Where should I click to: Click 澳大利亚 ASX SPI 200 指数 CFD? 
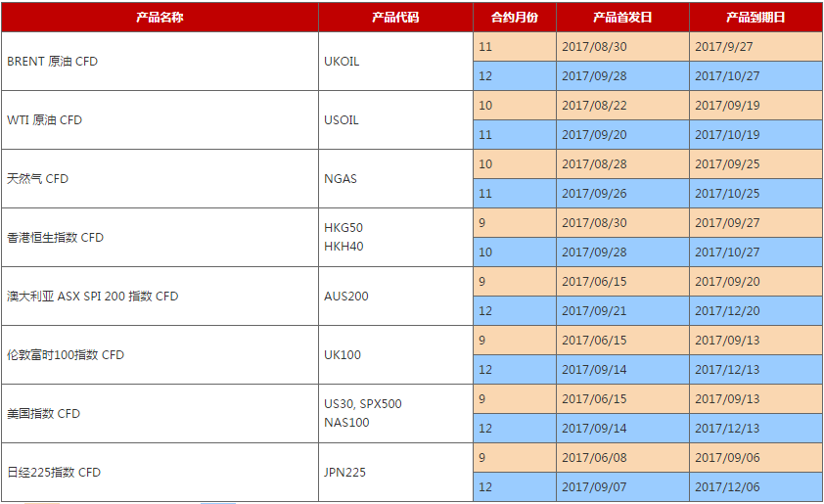(93, 297)
